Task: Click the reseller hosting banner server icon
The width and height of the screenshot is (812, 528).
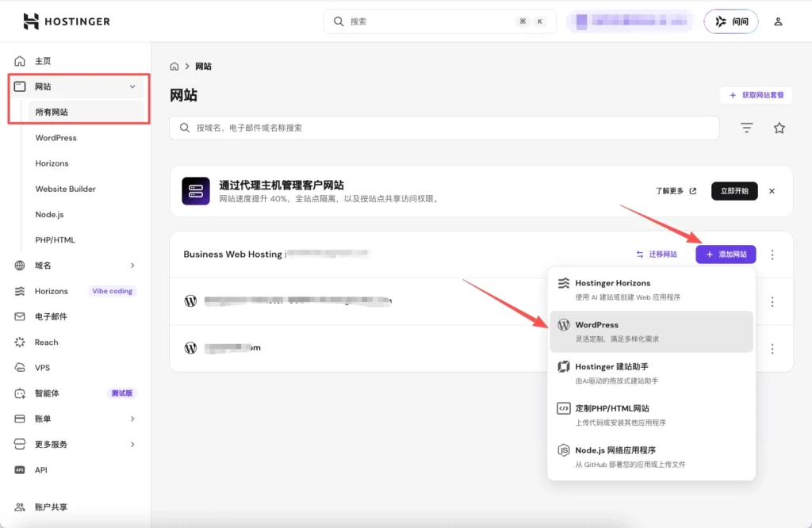Action: click(x=196, y=191)
